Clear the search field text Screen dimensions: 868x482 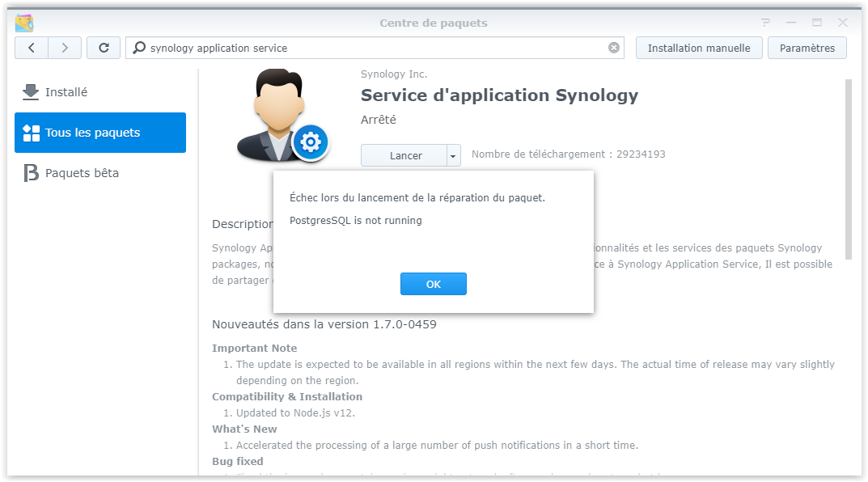[x=614, y=48]
